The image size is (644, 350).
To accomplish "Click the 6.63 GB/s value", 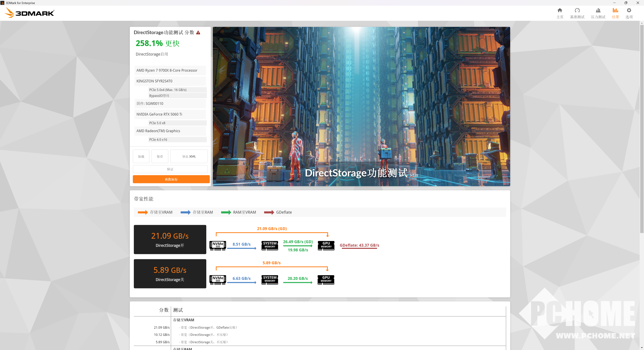I will click(x=241, y=278).
